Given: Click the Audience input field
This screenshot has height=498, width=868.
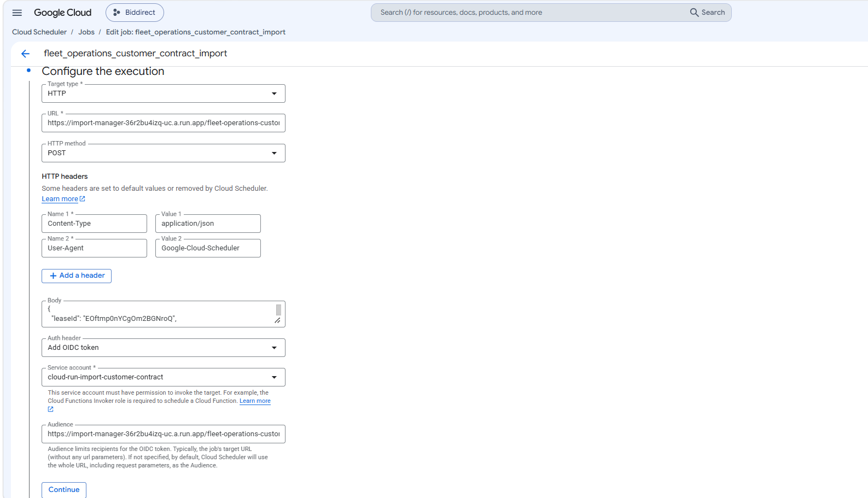Looking at the screenshot, I should (x=164, y=434).
